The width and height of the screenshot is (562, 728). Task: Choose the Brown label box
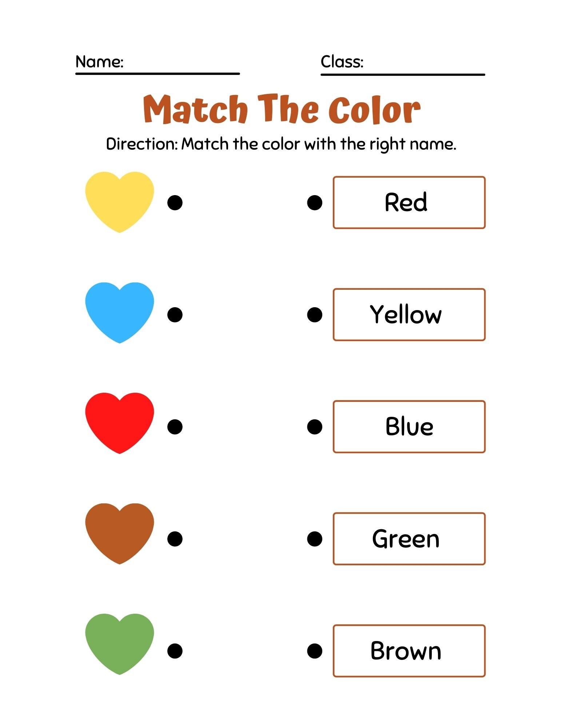pos(409,651)
